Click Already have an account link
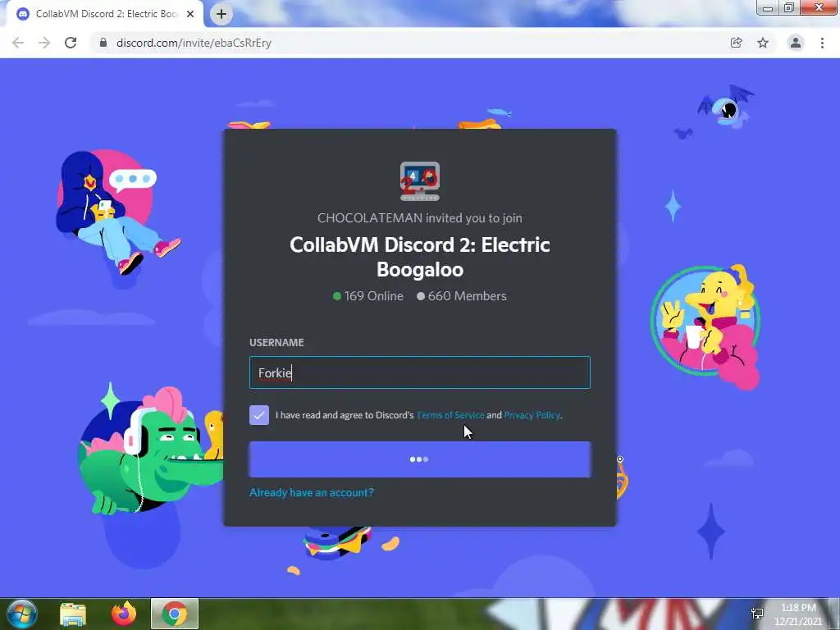Viewport: 840px width, 630px height. [x=312, y=492]
